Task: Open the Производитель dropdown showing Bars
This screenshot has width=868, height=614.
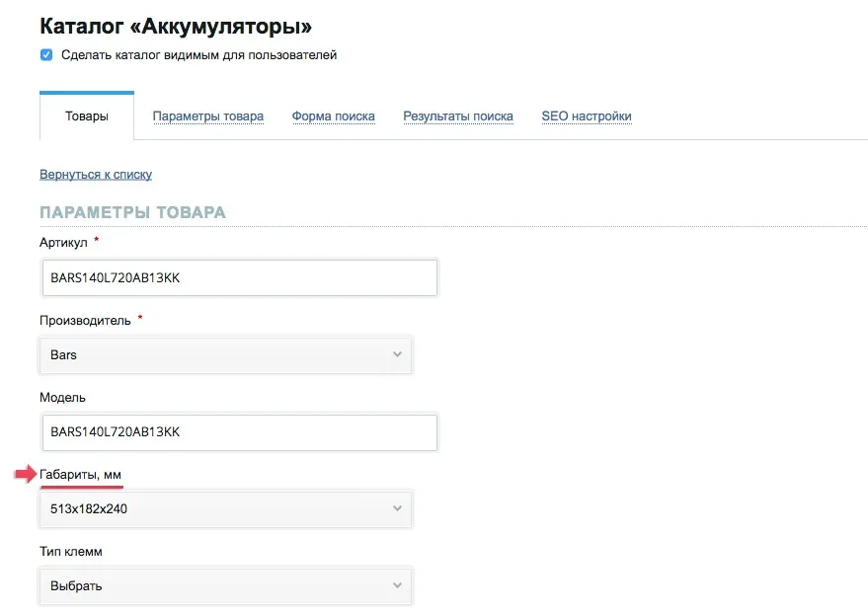Action: (226, 354)
